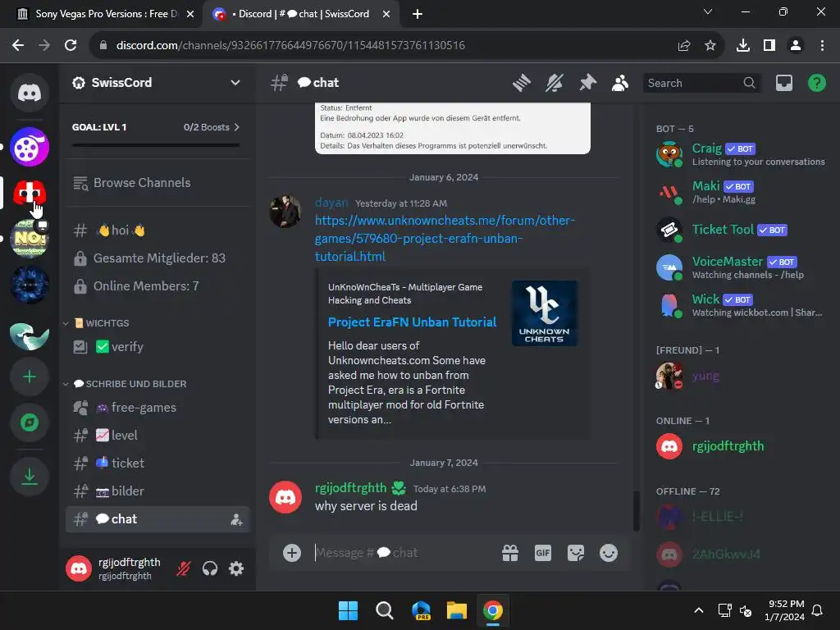The image size is (840, 630).
Task: Open Chrome side panel icon
Action: click(769, 46)
